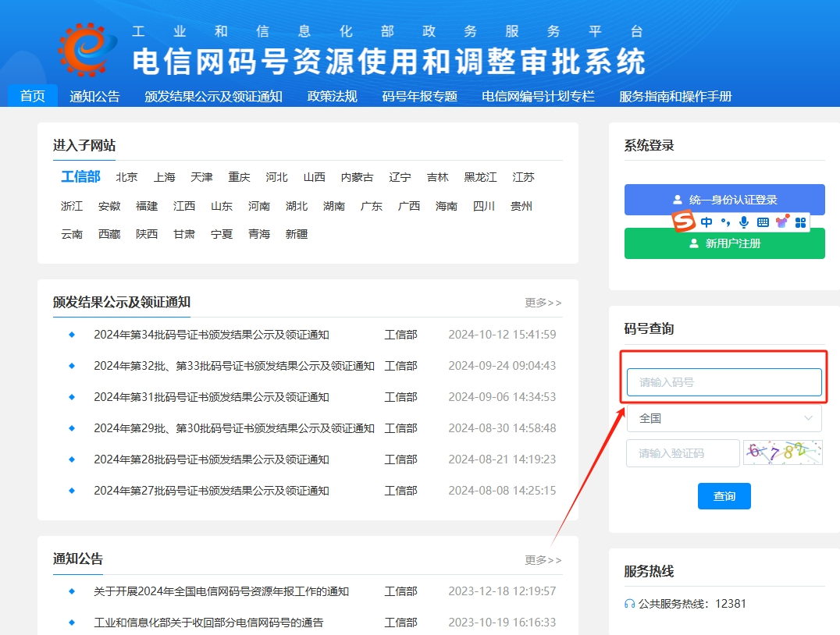Open the 新疆 sub-site

[297, 234]
